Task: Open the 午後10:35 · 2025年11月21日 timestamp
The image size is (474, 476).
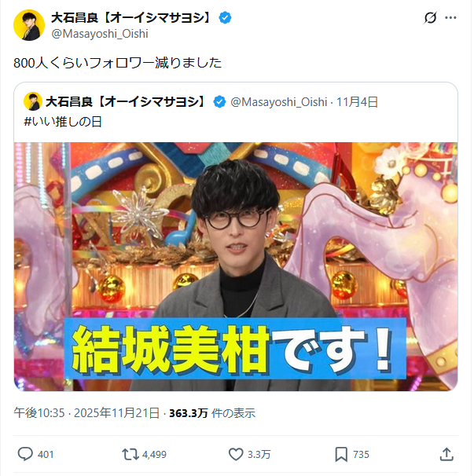Action: coord(86,413)
